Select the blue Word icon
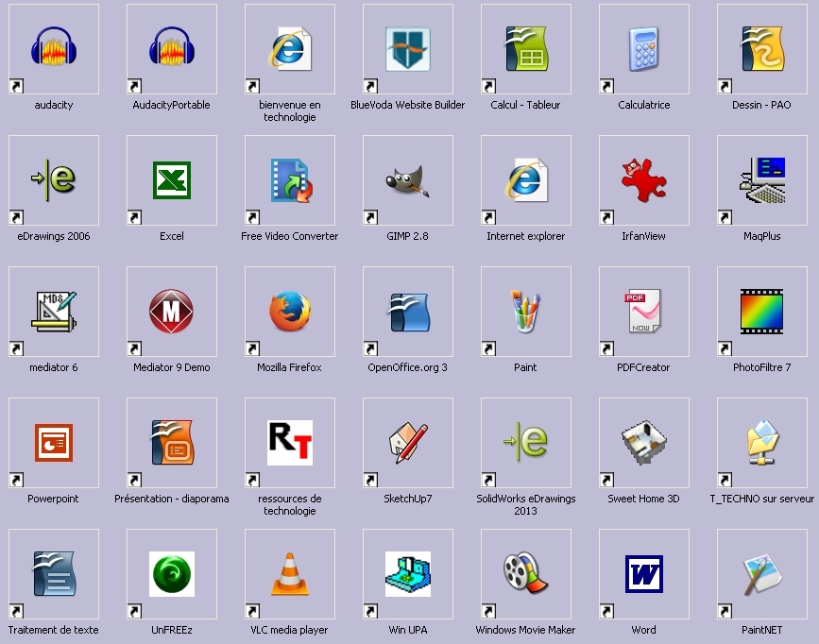This screenshot has width=819, height=644. [x=644, y=574]
